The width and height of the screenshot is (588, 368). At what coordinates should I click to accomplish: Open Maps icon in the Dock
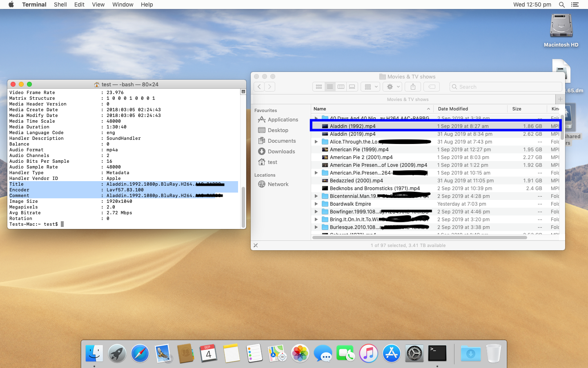pos(277,353)
